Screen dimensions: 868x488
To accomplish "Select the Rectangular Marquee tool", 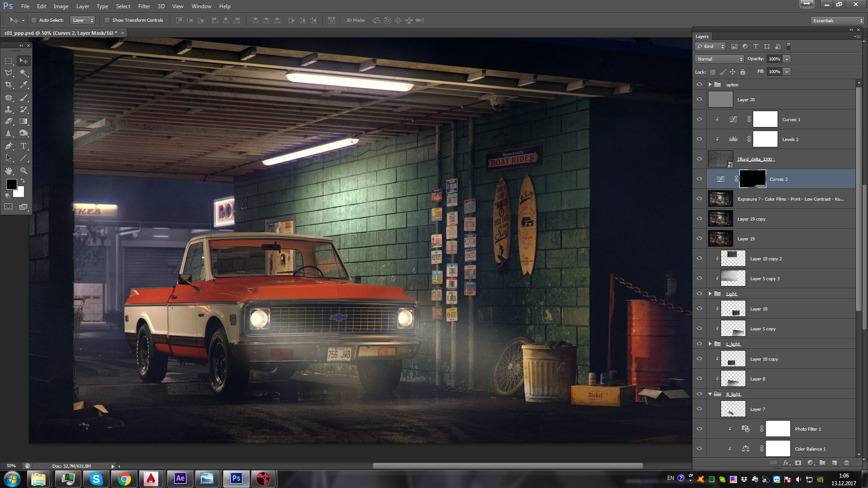I will (9, 61).
